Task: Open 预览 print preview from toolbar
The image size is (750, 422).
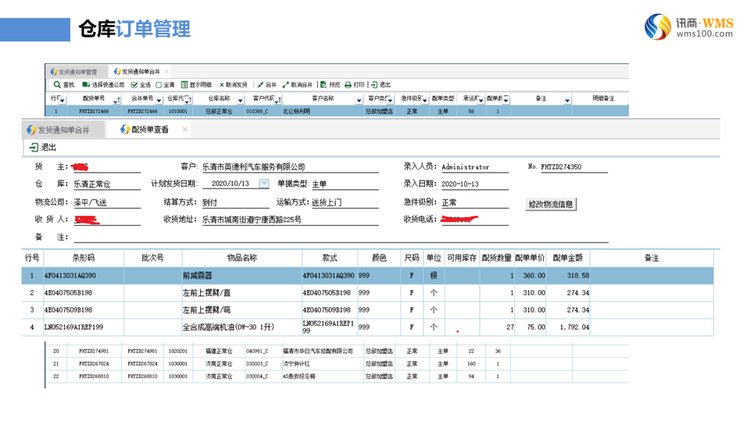Action: (330, 85)
